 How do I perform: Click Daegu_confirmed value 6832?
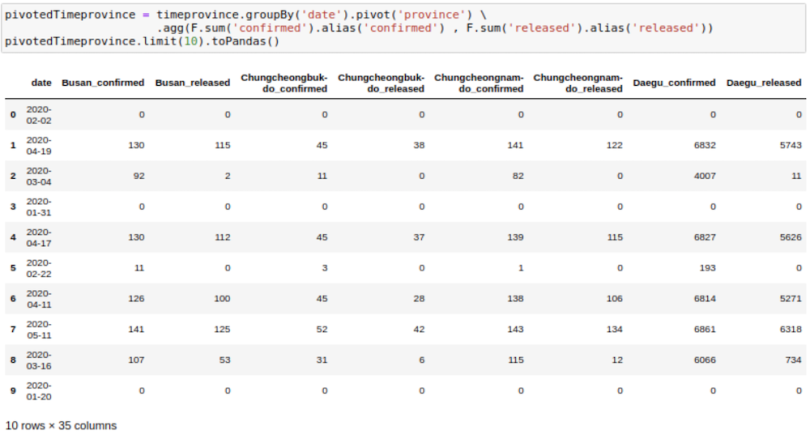point(705,145)
